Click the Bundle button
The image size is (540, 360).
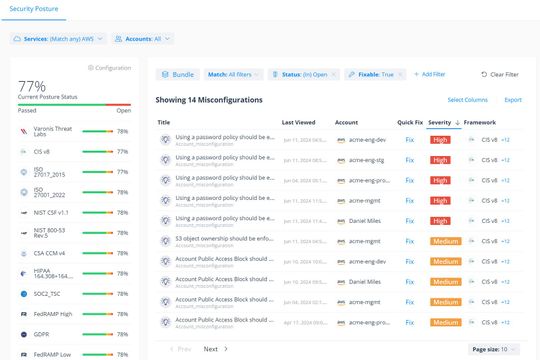178,74
